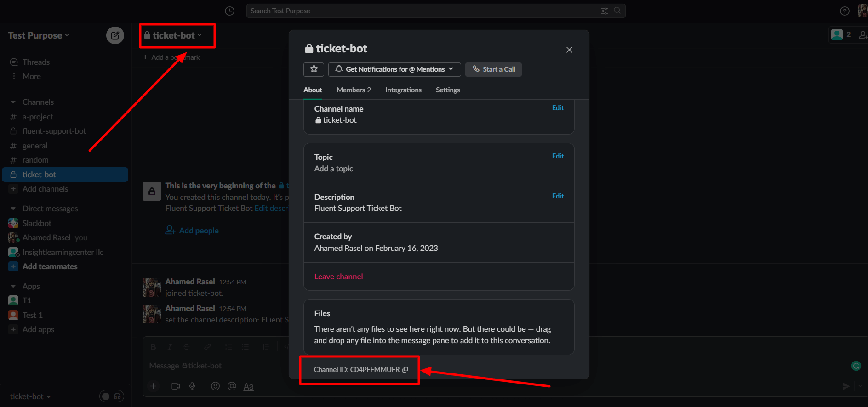Click the attach plus icon in composer
Image resolution: width=868 pixels, height=407 pixels.
click(x=154, y=386)
